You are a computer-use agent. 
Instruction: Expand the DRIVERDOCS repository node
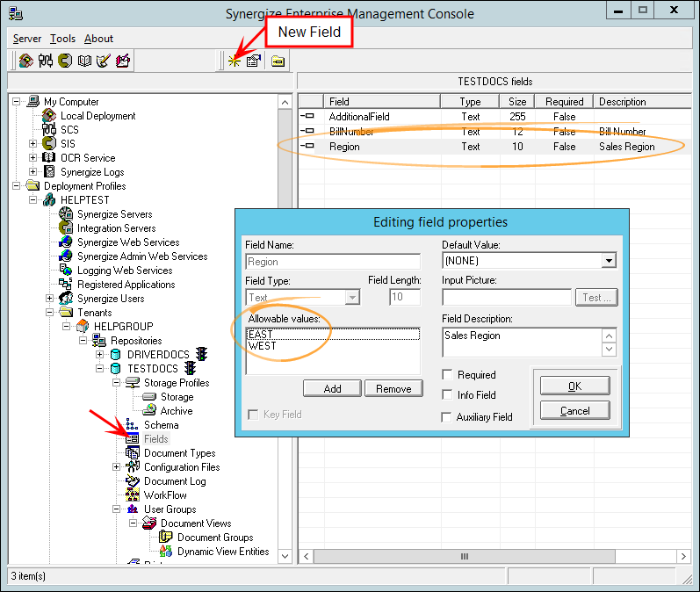[99, 355]
